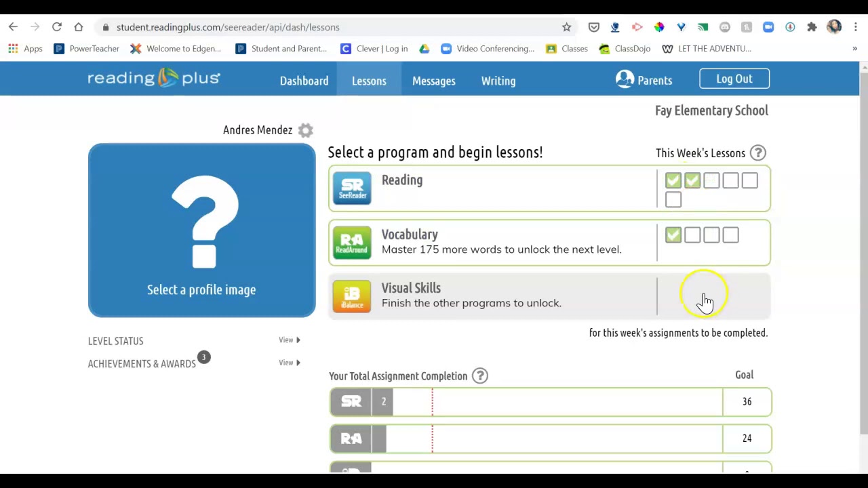Click the microphone extension icon
This screenshot has width=868, height=488.
(x=790, y=27)
